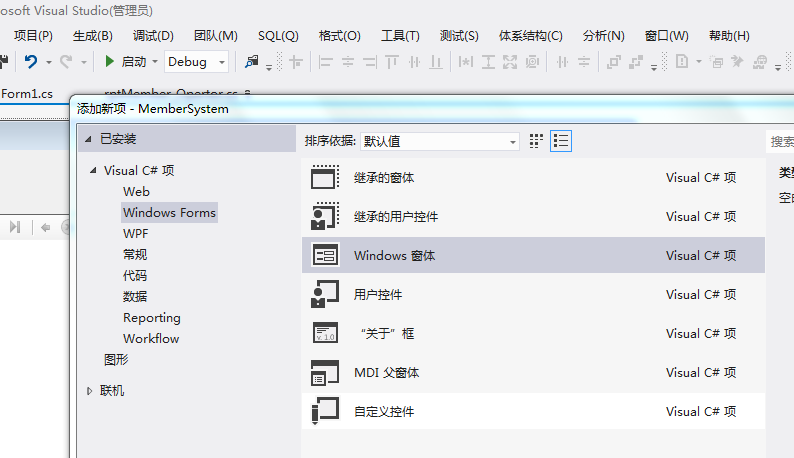
Task: Open the 调试(D) menu
Action: [x=153, y=36]
